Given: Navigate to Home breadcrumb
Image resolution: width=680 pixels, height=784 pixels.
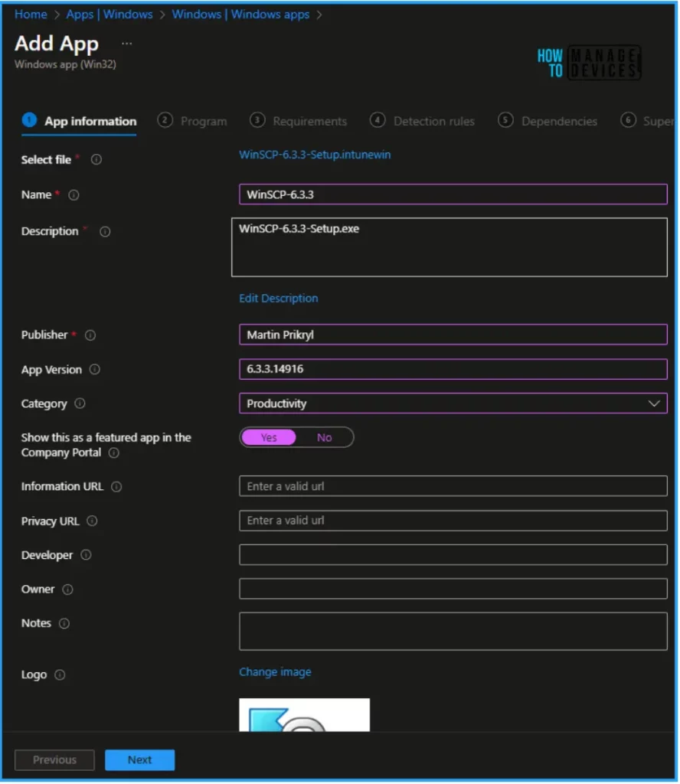Looking at the screenshot, I should (31, 15).
